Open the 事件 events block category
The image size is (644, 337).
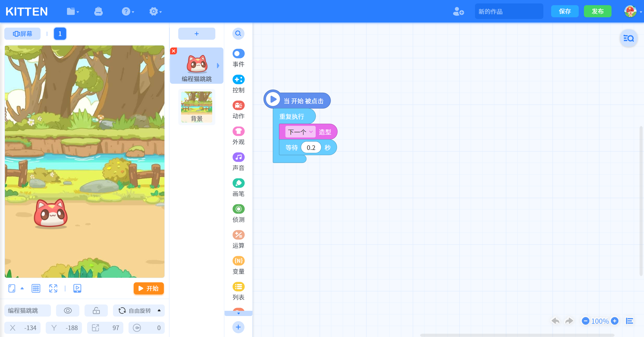point(238,58)
